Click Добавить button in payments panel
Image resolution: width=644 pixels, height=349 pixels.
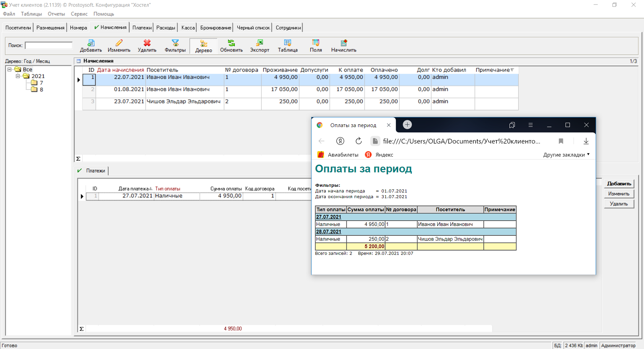click(619, 183)
